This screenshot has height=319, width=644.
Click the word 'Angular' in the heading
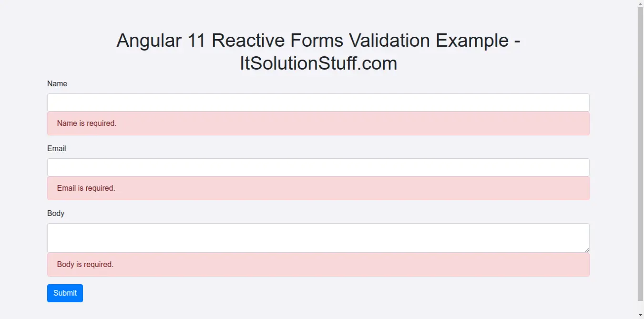(x=149, y=40)
